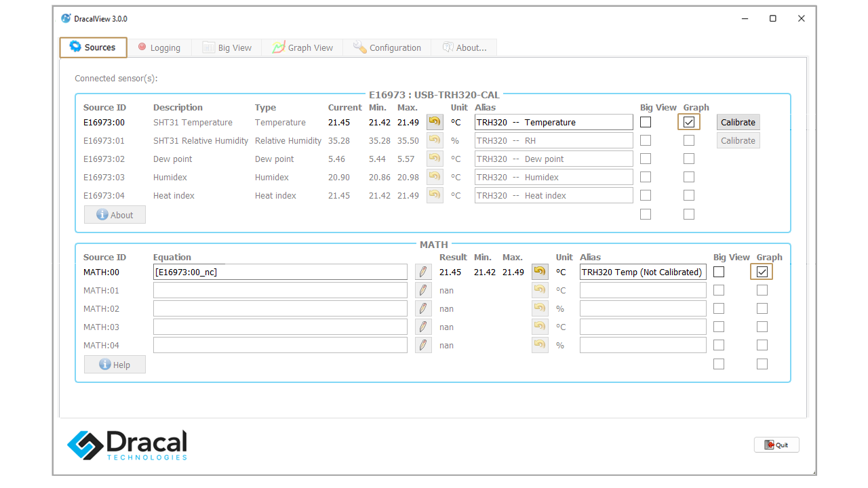Enable Graph for MATH:03 row
Screen dimensions: 868x488
coord(762,327)
